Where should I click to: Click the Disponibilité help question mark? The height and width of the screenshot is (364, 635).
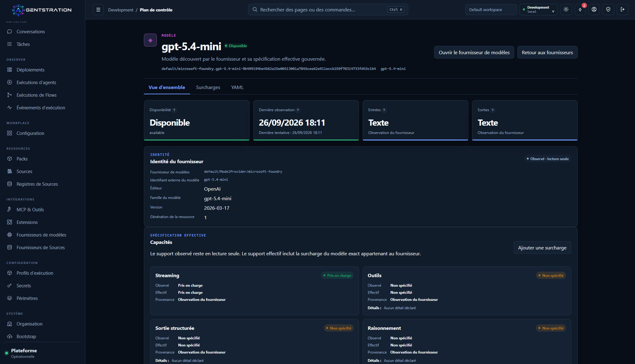[x=174, y=110]
